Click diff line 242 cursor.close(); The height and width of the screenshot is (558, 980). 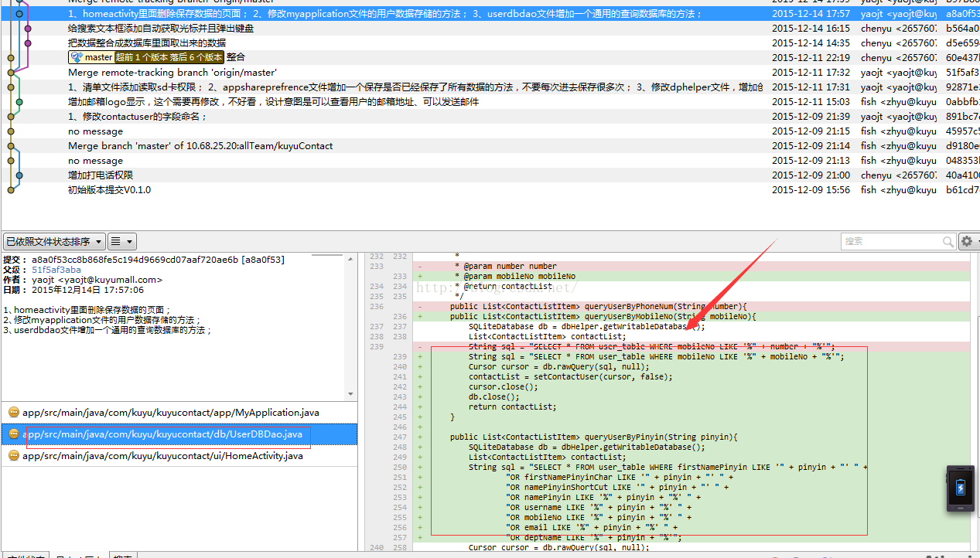click(503, 386)
